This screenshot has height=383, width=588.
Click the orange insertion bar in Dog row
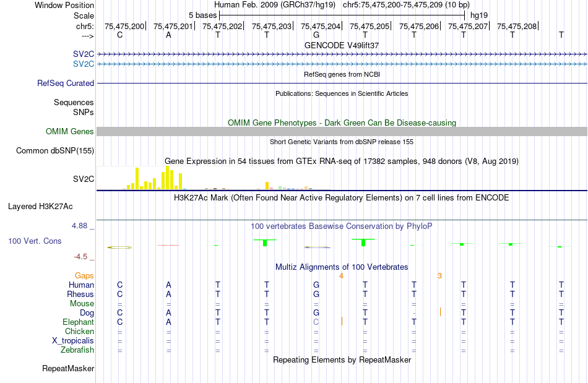440,312
